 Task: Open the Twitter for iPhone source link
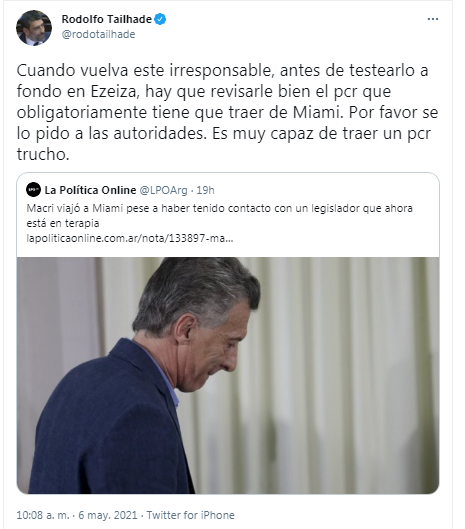point(190,515)
